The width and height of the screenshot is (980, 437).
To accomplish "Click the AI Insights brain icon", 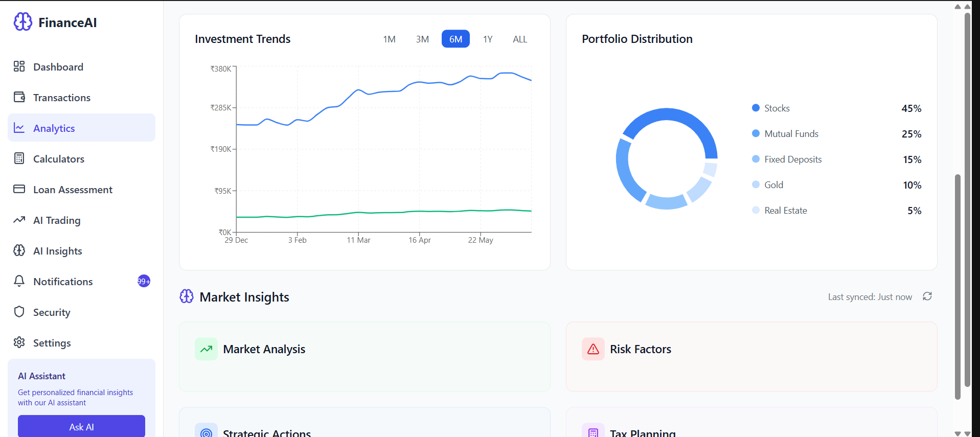I will (x=19, y=250).
